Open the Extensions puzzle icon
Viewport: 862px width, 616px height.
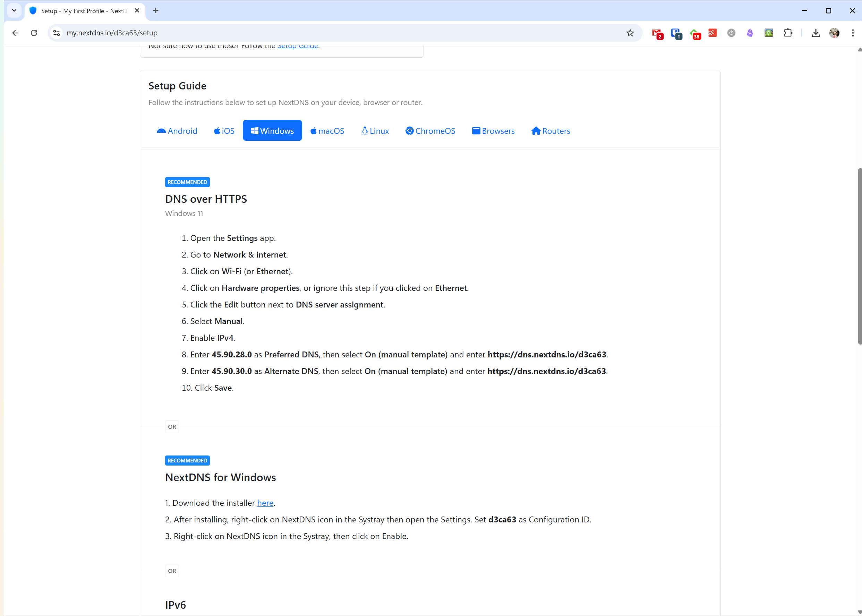[788, 33]
